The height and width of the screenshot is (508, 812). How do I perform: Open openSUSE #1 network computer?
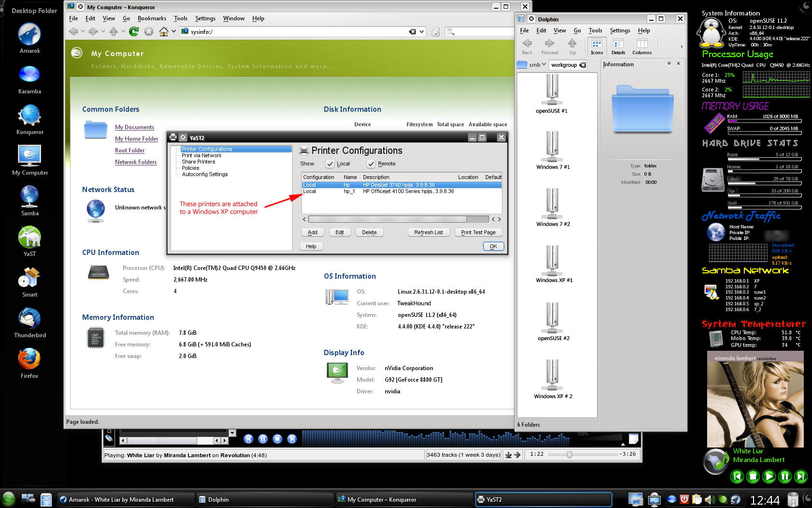click(552, 94)
